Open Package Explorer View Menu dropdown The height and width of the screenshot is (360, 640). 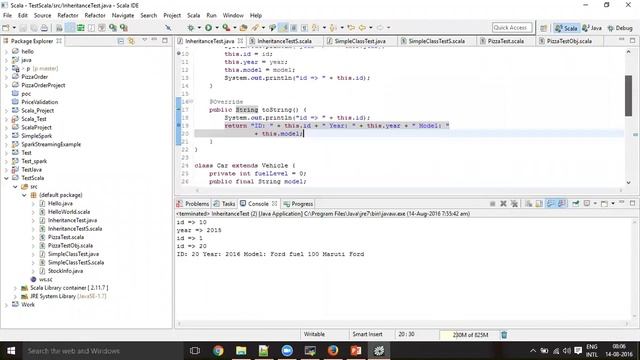[x=144, y=40]
